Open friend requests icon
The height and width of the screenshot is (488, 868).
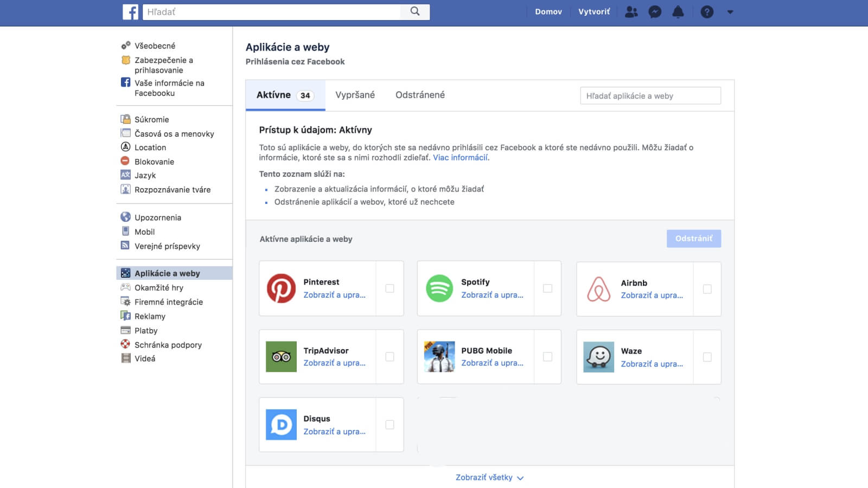pyautogui.click(x=631, y=12)
